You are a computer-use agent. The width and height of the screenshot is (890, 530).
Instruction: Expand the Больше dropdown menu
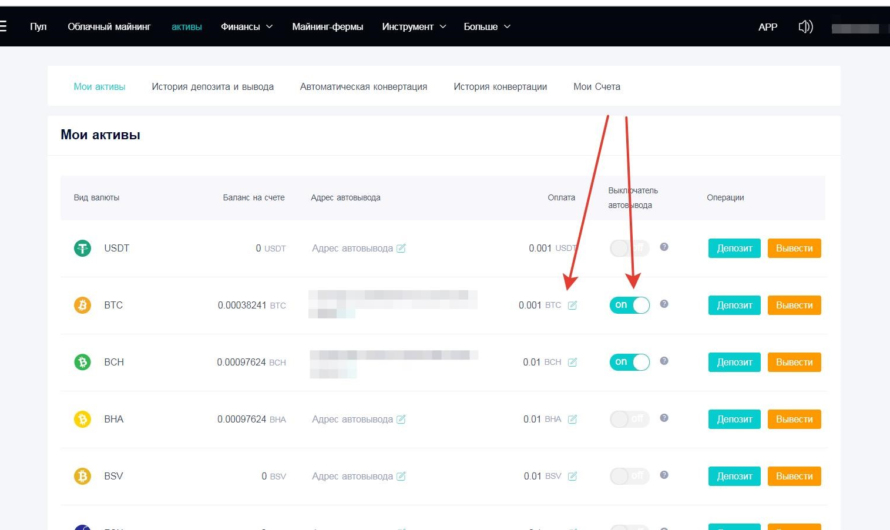pos(487,27)
